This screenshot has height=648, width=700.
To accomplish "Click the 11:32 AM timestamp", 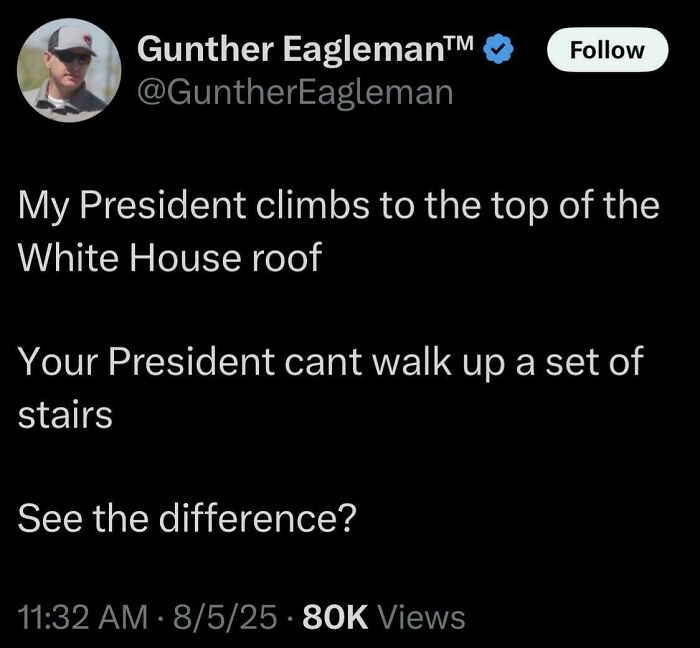I will pos(82,616).
